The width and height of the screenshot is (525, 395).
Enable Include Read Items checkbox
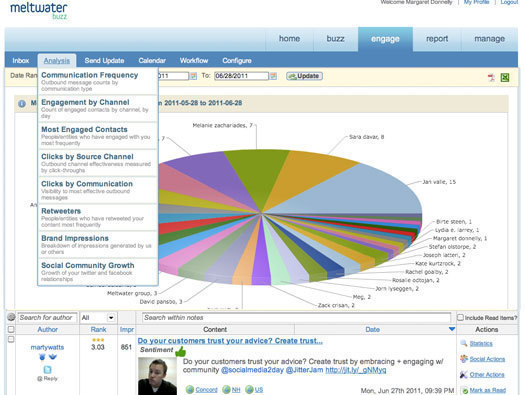click(x=460, y=317)
